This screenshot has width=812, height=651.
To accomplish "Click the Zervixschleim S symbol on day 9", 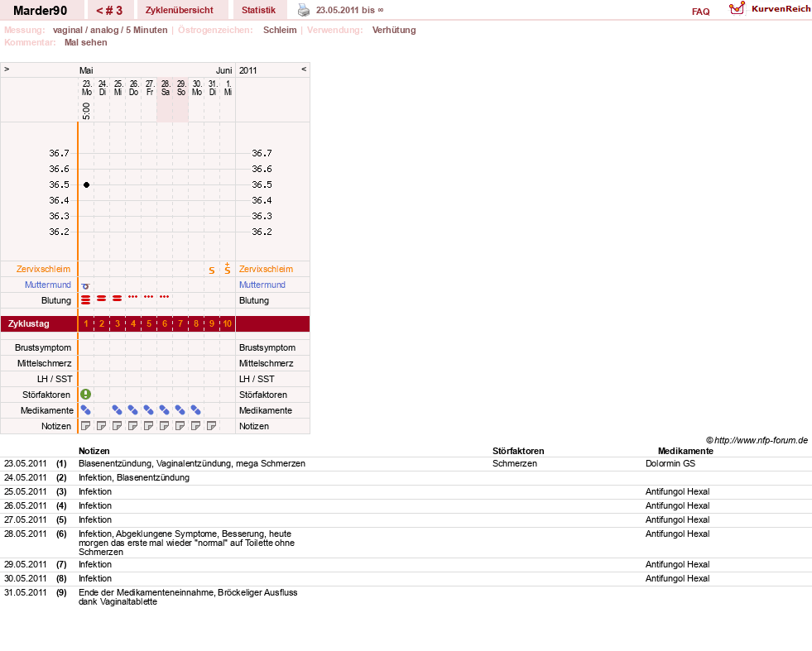I will tap(212, 270).
